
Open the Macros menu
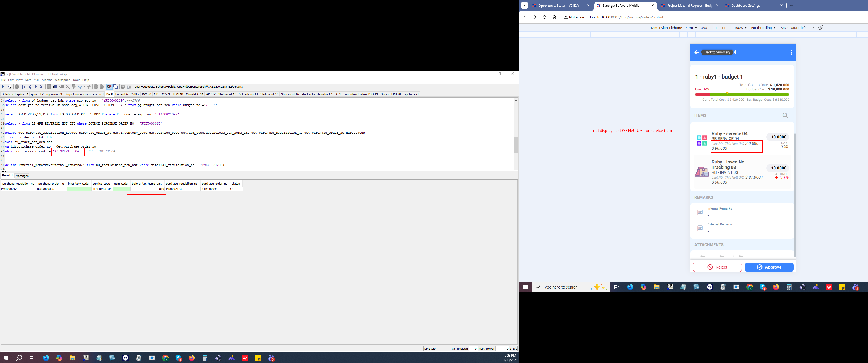click(47, 80)
